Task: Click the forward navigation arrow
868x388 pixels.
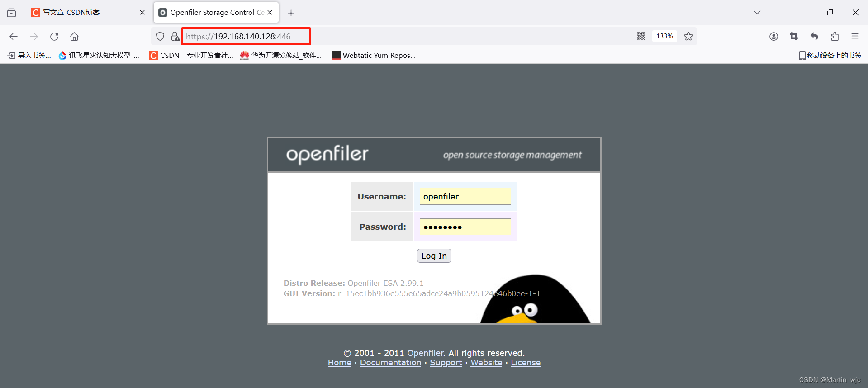Action: (x=34, y=37)
